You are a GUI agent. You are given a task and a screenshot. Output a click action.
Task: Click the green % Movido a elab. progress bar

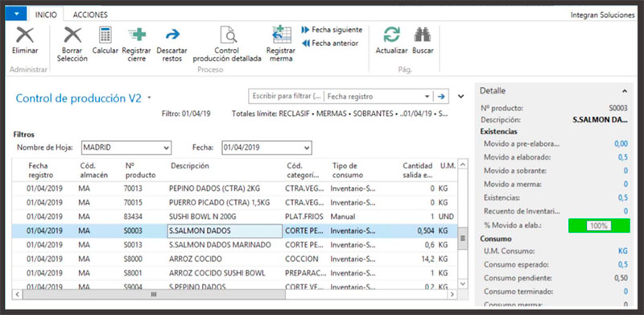point(599,226)
